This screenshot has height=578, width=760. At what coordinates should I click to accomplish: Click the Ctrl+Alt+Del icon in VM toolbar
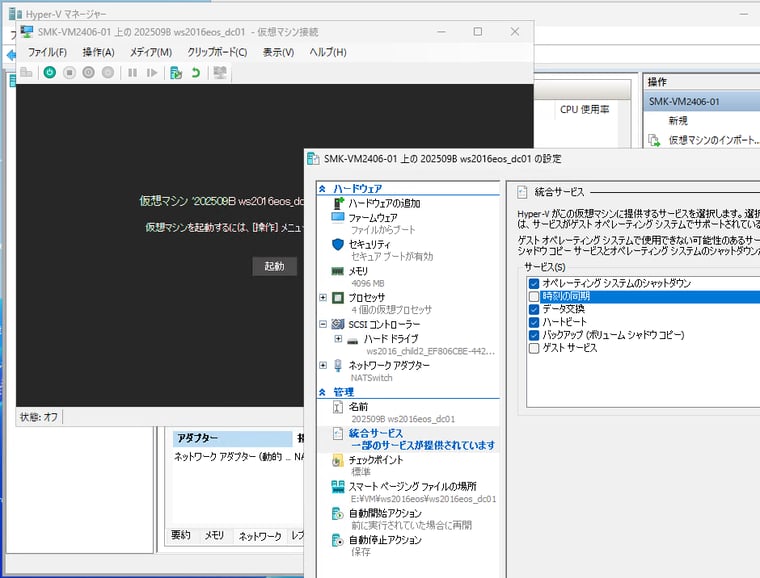[26, 73]
